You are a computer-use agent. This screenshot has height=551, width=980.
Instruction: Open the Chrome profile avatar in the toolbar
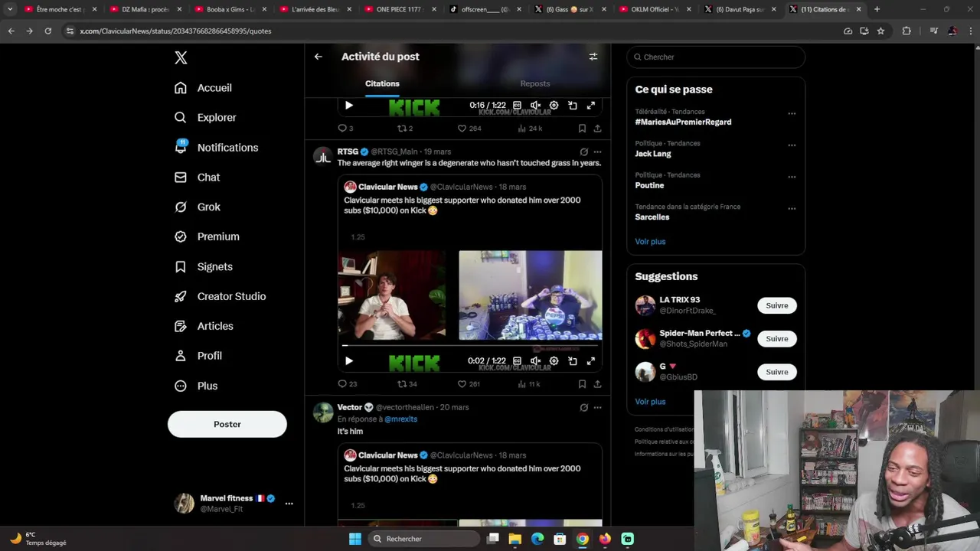[952, 31]
